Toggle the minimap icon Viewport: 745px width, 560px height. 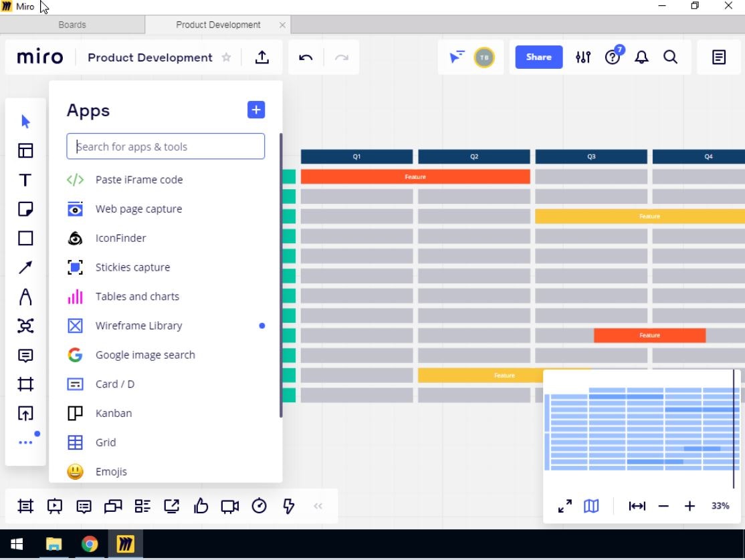click(591, 507)
